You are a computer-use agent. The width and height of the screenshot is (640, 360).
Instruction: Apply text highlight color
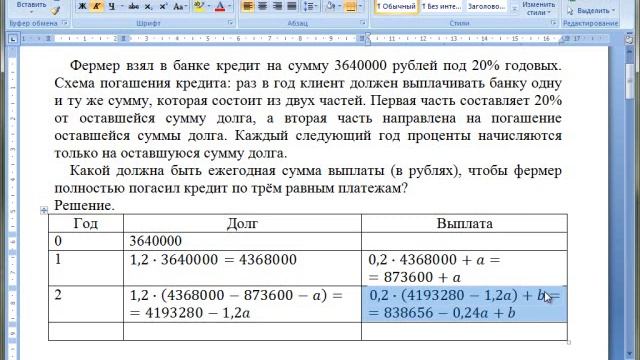[x=199, y=6]
